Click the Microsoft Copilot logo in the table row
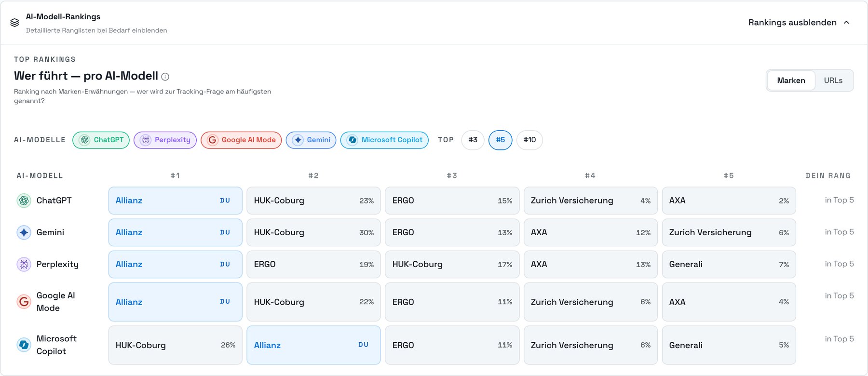This screenshot has height=376, width=868. tap(24, 345)
